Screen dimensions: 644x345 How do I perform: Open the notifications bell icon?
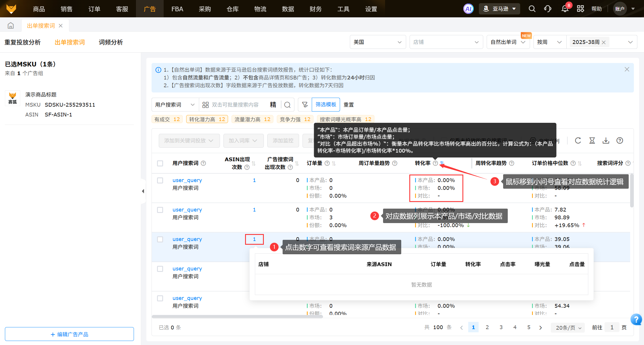565,9
